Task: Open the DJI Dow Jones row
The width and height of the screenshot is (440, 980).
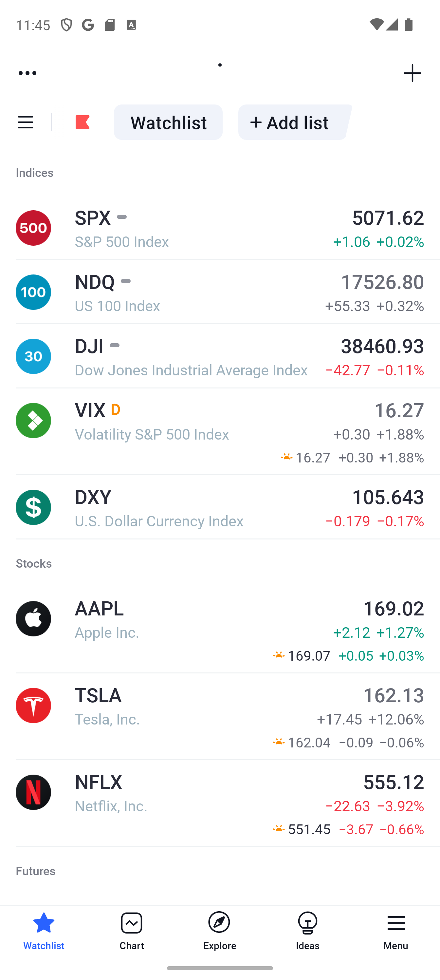Action: [220, 357]
